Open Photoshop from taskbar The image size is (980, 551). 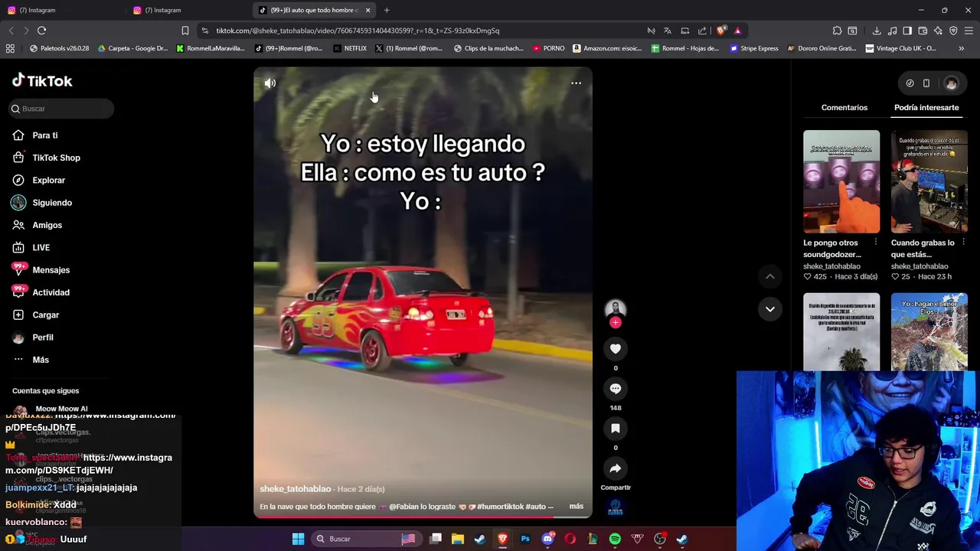pyautogui.click(x=525, y=539)
